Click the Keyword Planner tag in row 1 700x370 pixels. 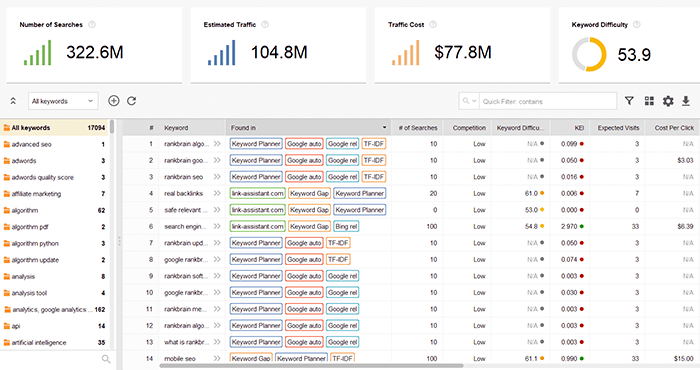pyautogui.click(x=256, y=144)
